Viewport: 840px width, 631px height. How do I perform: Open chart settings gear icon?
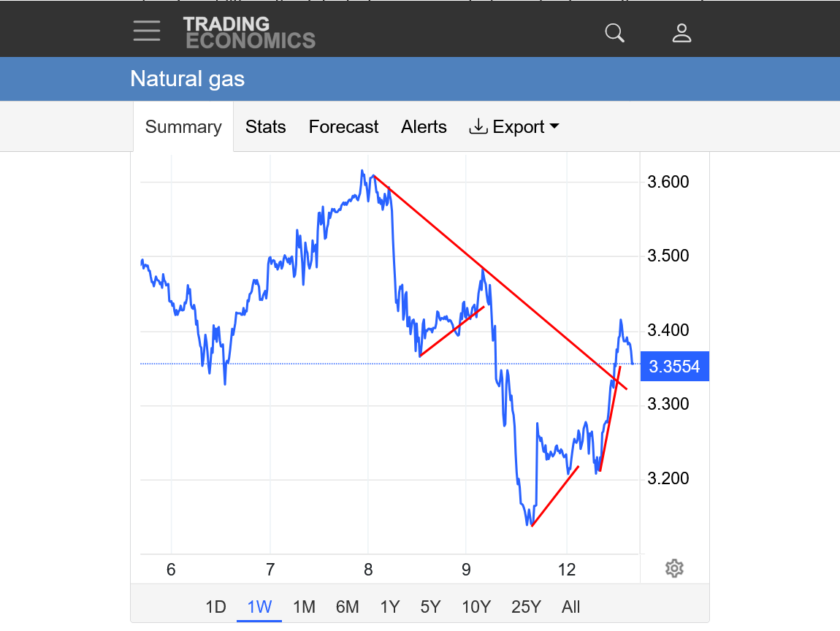[x=674, y=568]
